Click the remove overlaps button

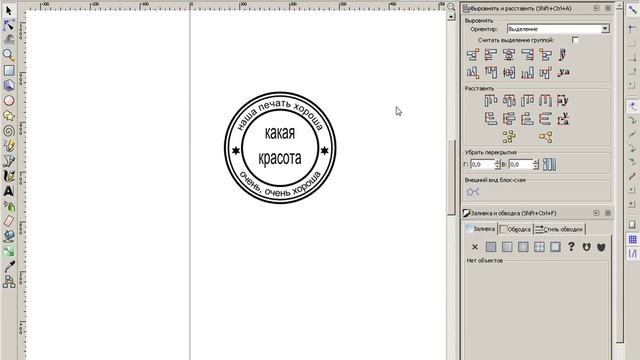tap(549, 164)
